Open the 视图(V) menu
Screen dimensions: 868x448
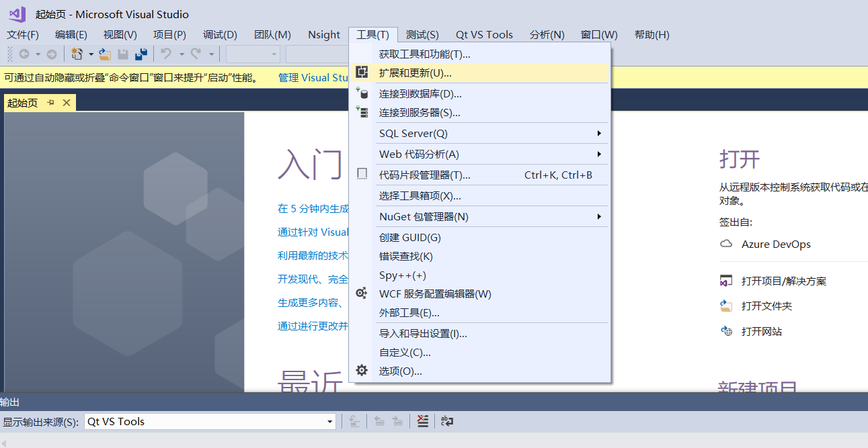[120, 35]
